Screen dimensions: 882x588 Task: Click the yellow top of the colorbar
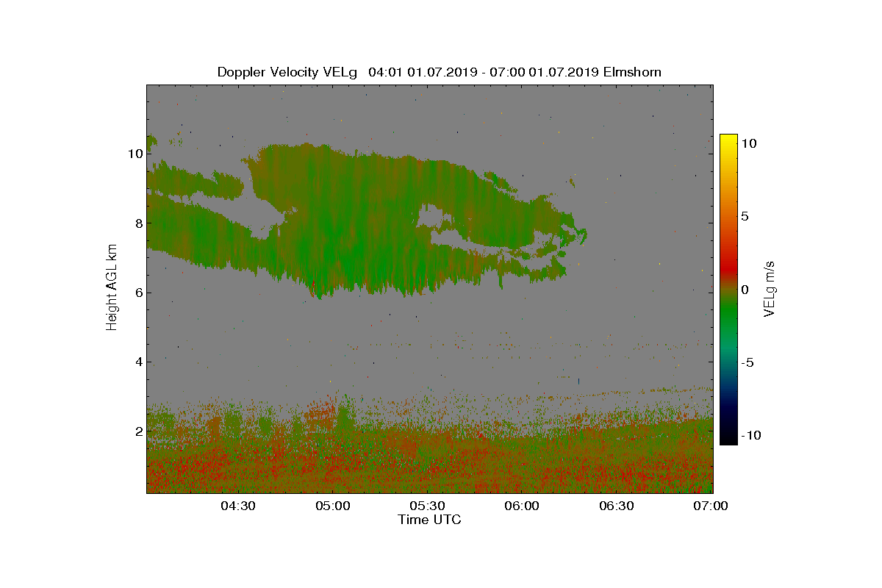pyautogui.click(x=728, y=141)
